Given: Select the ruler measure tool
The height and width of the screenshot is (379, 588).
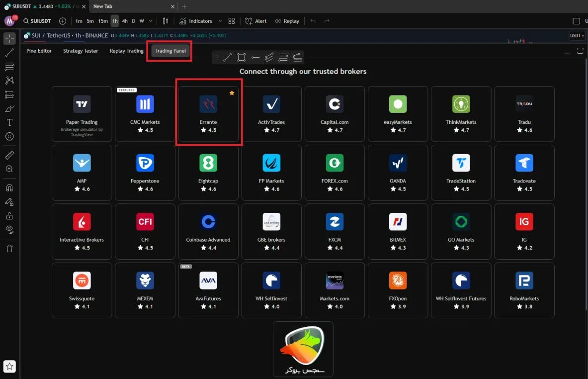Looking at the screenshot, I should tap(10, 155).
